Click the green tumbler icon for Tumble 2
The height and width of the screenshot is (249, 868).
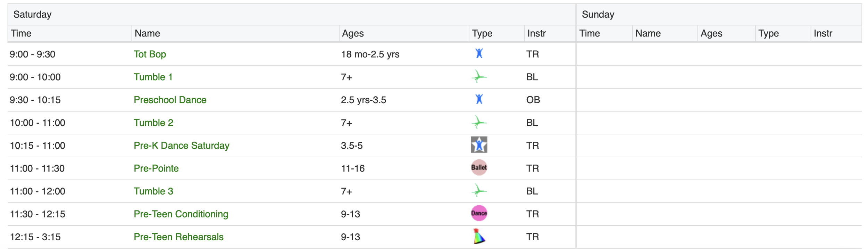click(x=479, y=122)
